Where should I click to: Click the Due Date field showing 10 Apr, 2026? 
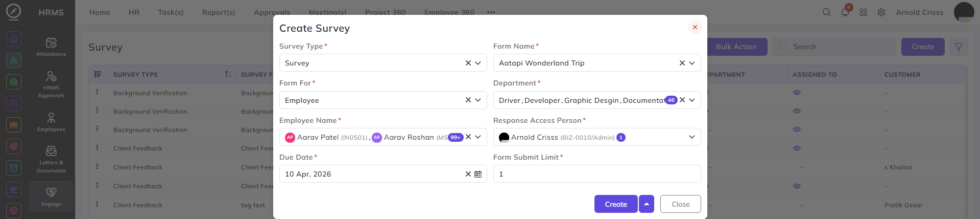click(x=383, y=174)
